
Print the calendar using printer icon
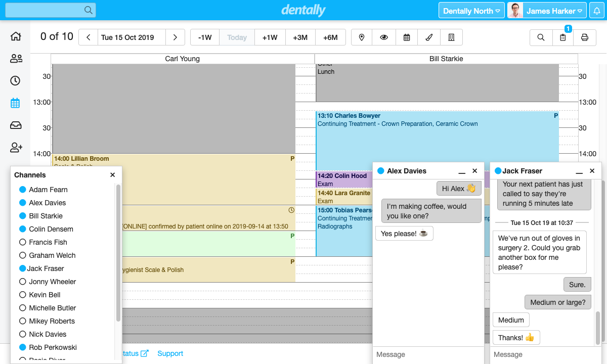(585, 37)
